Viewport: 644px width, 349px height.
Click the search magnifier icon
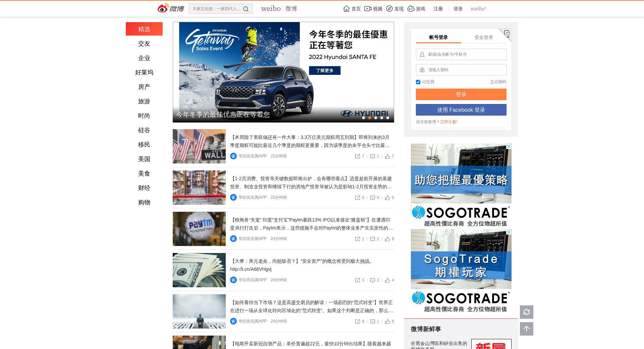[246, 9]
